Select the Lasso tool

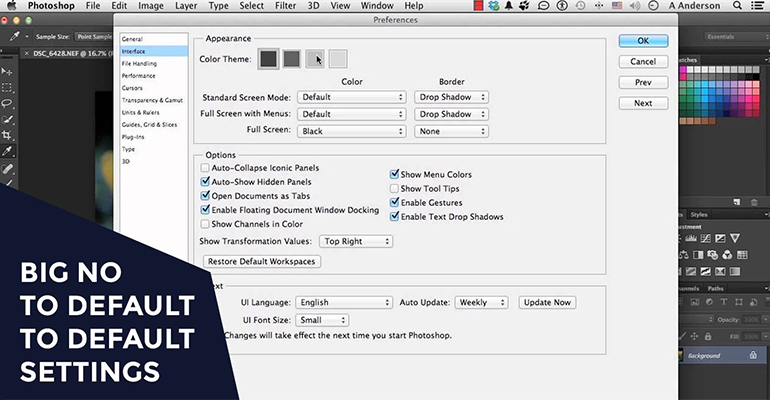7,104
